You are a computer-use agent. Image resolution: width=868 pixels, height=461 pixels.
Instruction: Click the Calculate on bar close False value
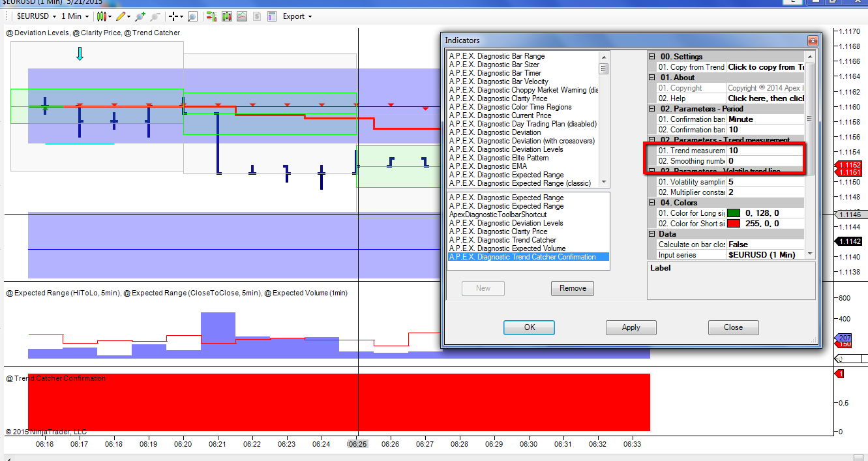click(x=766, y=245)
